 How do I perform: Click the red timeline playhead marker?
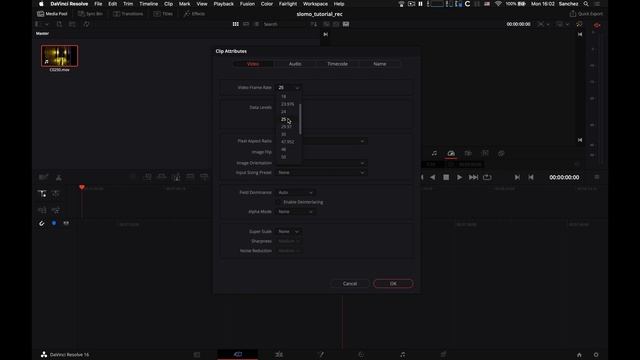tap(82, 187)
